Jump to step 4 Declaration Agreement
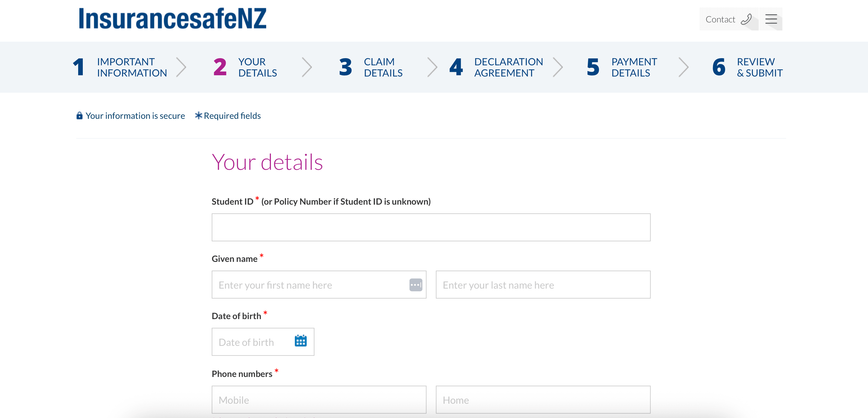 (496, 67)
